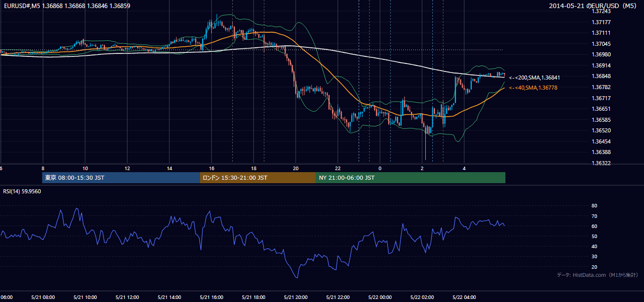Screen dimensions: 644x302
Task: Click price axis value 1.36782
Action: pos(601,87)
